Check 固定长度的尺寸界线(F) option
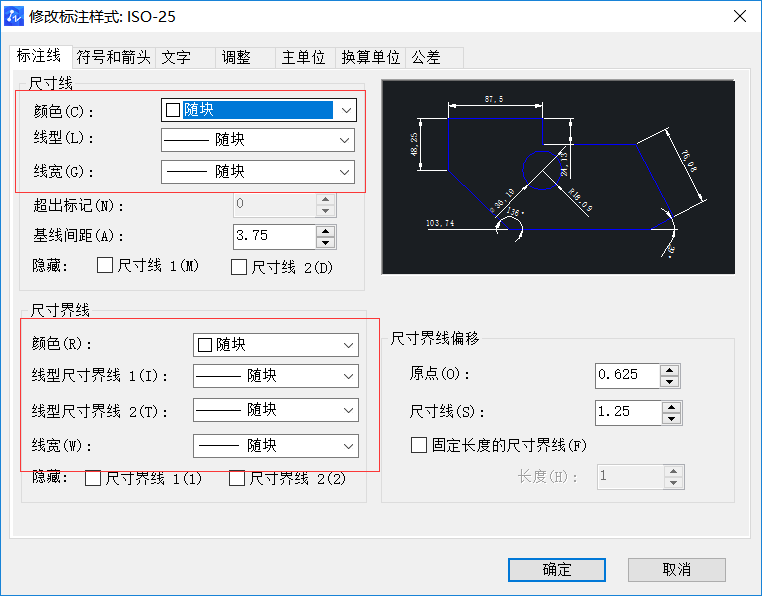This screenshot has height=596, width=762. (x=419, y=445)
